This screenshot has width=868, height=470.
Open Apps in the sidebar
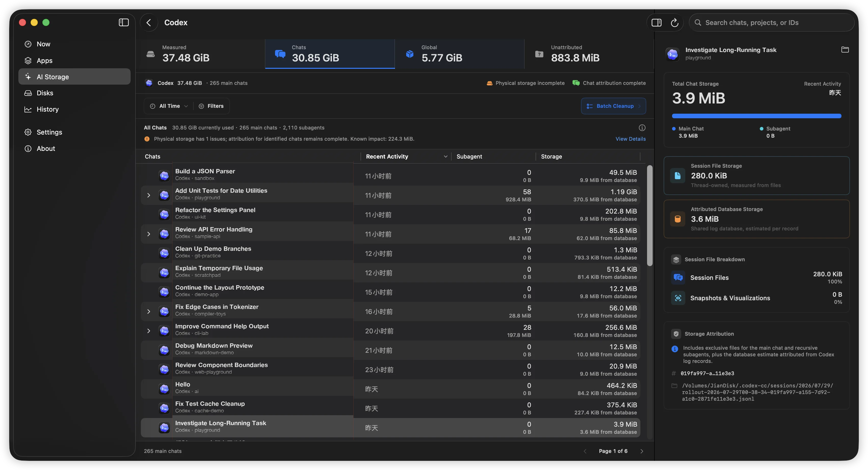click(x=74, y=61)
